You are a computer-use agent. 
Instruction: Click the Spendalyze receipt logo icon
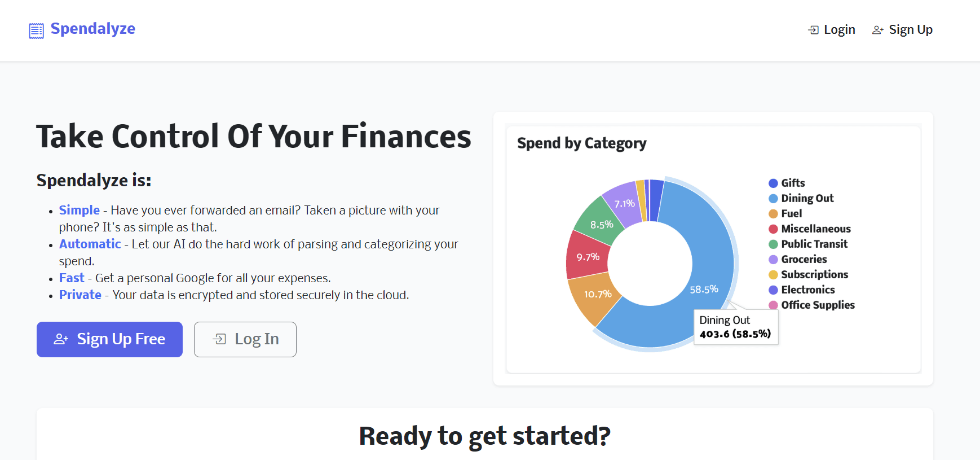(36, 30)
